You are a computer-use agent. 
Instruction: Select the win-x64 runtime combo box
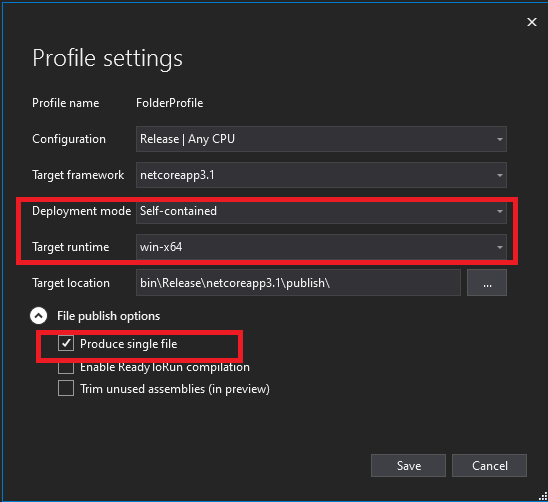click(x=321, y=247)
